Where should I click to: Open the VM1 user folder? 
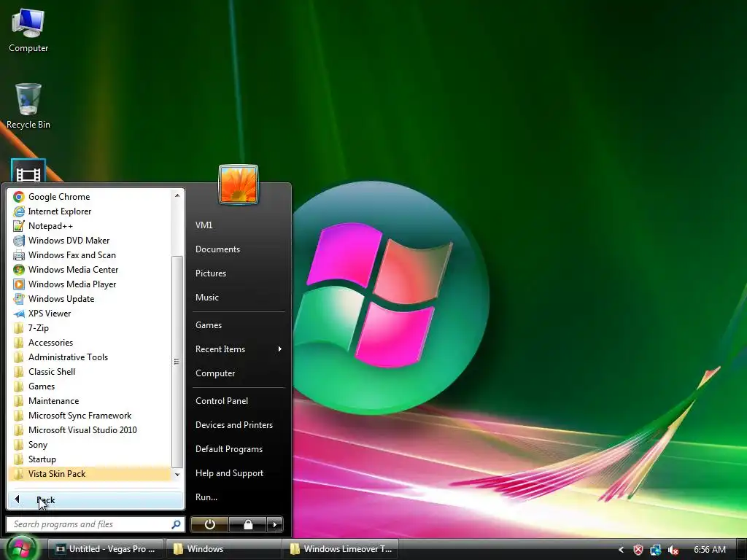tap(239, 225)
